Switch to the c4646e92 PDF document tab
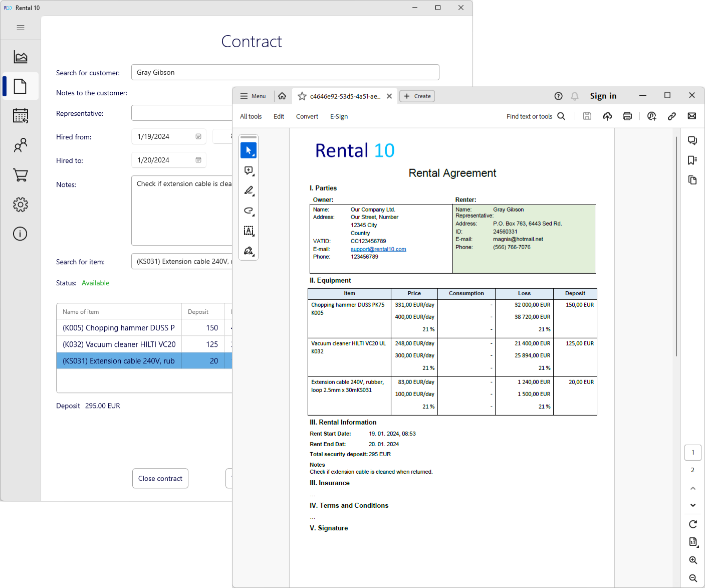Image resolution: width=705 pixels, height=588 pixels. pyautogui.click(x=345, y=96)
